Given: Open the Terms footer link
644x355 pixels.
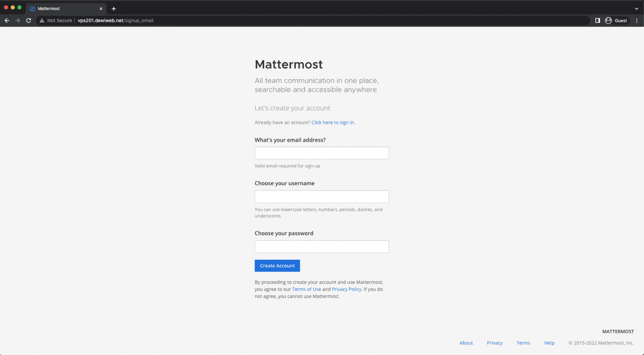Looking at the screenshot, I should [x=523, y=343].
